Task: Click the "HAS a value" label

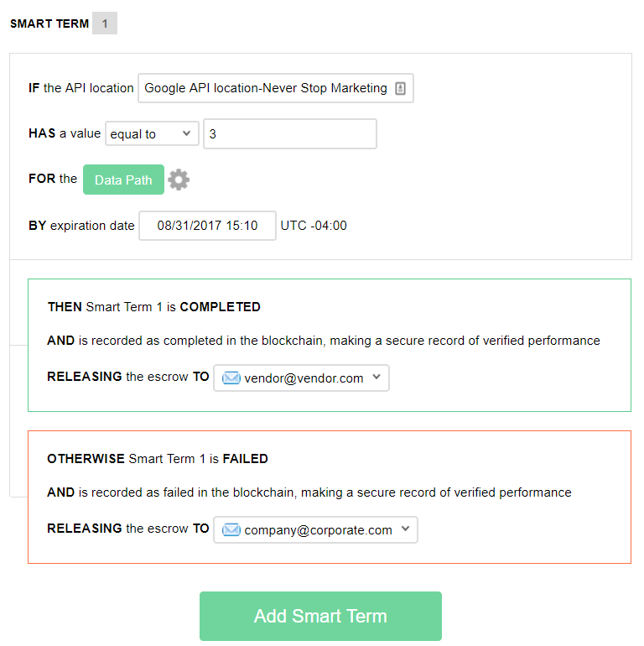Action: pyautogui.click(x=65, y=133)
